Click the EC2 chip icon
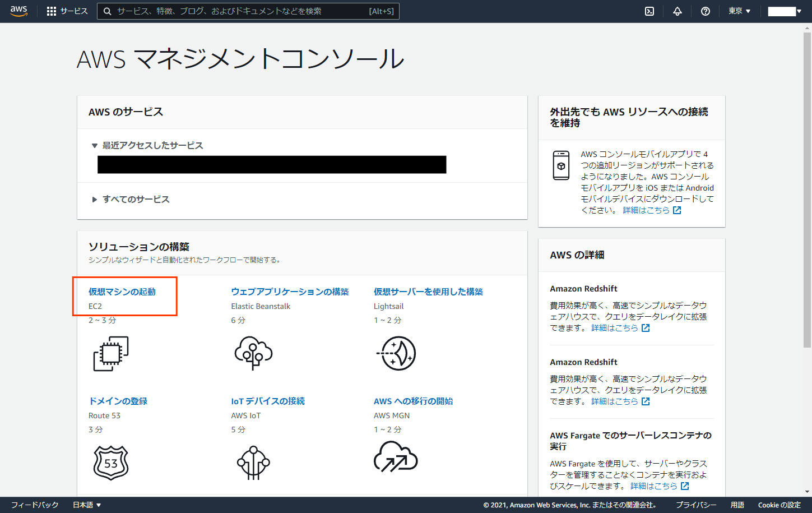Image resolution: width=812 pixels, height=513 pixels. [x=111, y=353]
